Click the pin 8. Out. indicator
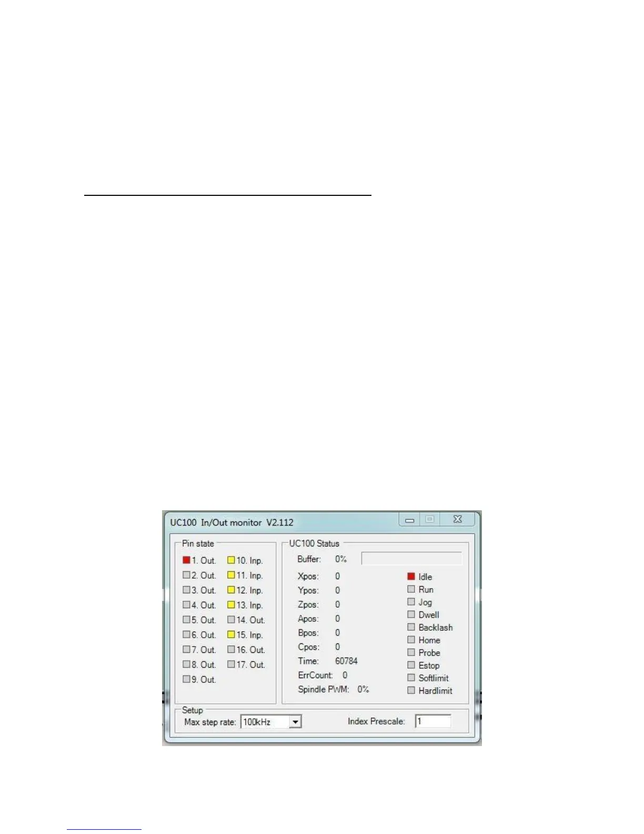644x834 pixels. tap(186, 664)
